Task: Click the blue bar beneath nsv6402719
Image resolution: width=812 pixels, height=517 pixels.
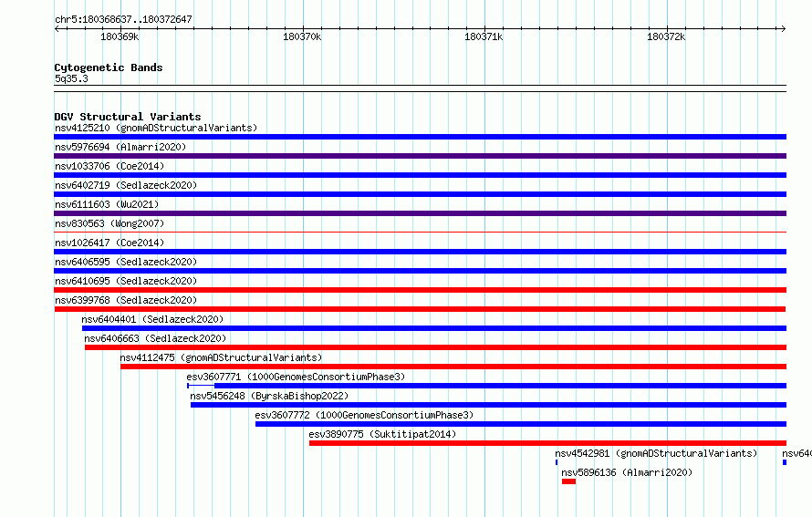Action: tap(420, 194)
